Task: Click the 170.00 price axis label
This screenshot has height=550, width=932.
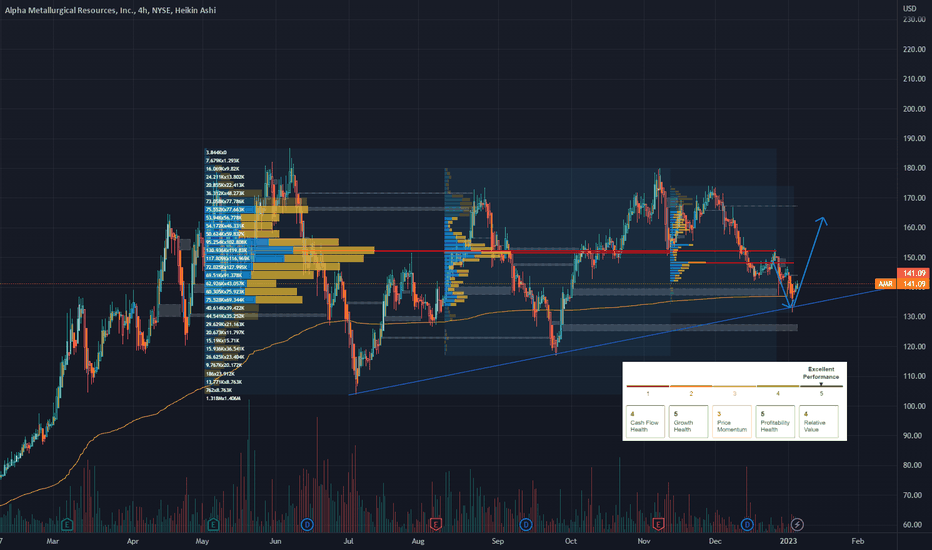Action: coord(914,198)
